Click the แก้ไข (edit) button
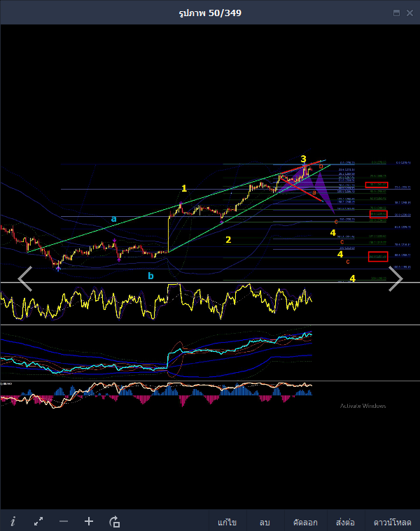This screenshot has height=531, width=420. (x=227, y=522)
